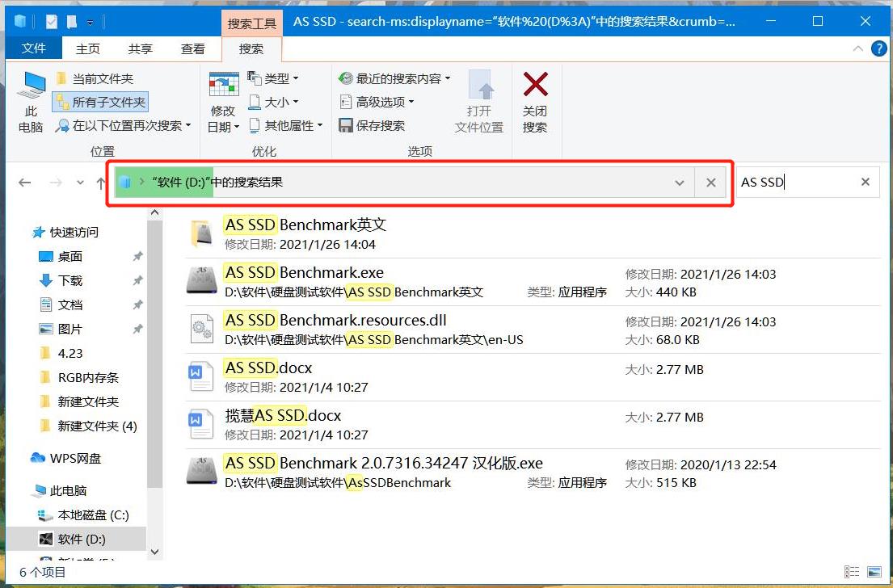The width and height of the screenshot is (893, 588).
Task: Select AS SSD Benchmark.exe icon
Action: click(x=201, y=281)
